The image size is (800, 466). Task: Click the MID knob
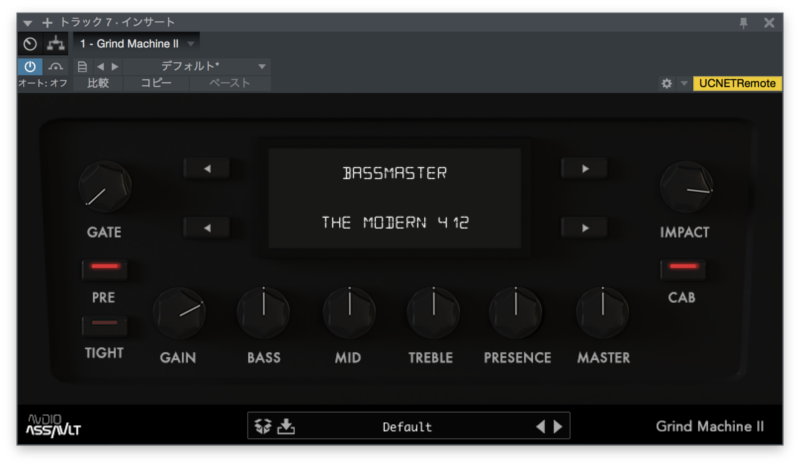(x=349, y=313)
